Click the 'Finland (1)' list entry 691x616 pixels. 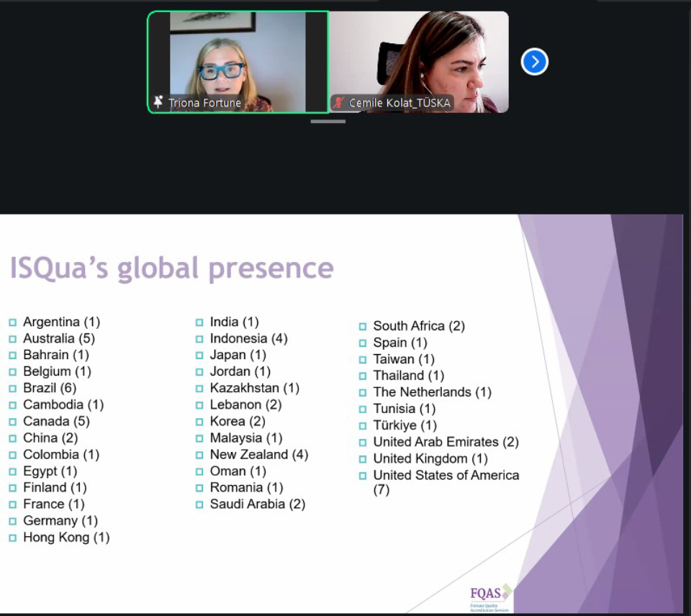pyautogui.click(x=55, y=488)
